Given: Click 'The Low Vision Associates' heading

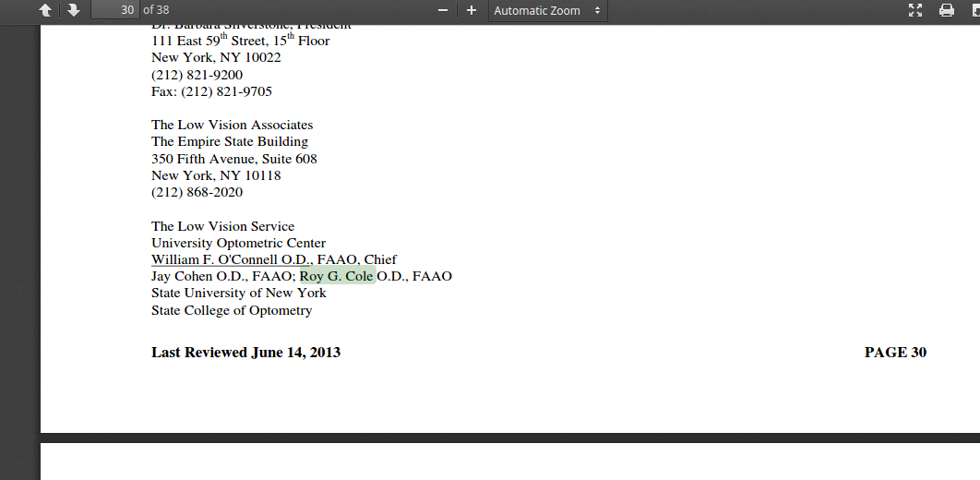Looking at the screenshot, I should point(232,125).
